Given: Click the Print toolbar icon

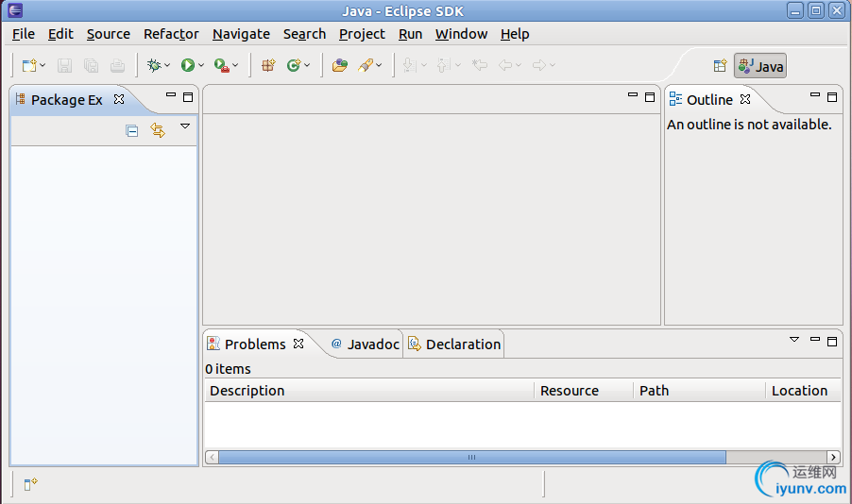Looking at the screenshot, I should pos(117,66).
